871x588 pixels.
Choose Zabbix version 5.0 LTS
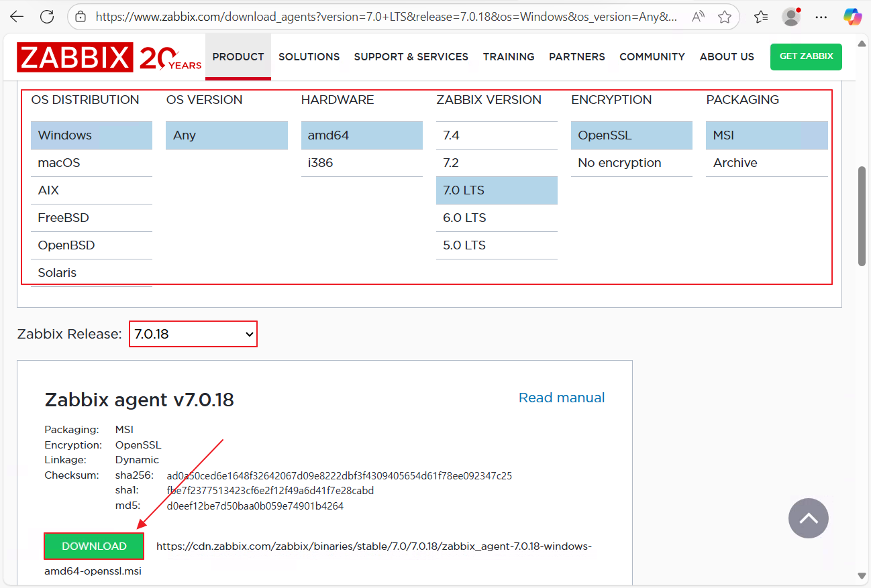(x=497, y=245)
